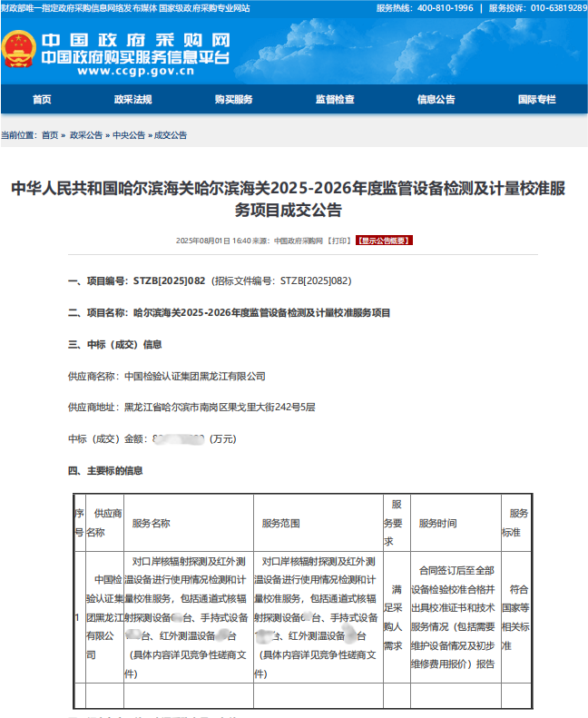Click the www.ccgp.gov.cn URL text in header
588x718 pixels.
116,74
